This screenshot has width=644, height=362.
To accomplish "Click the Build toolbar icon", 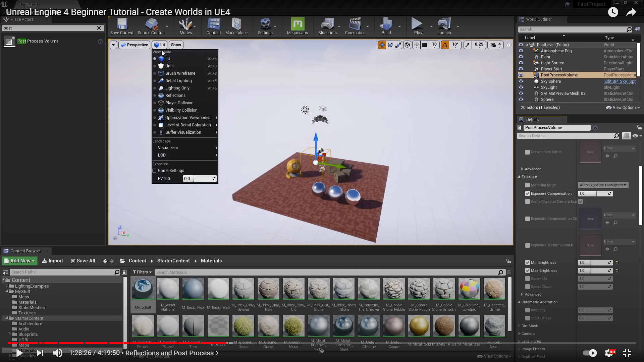I will pyautogui.click(x=386, y=26).
